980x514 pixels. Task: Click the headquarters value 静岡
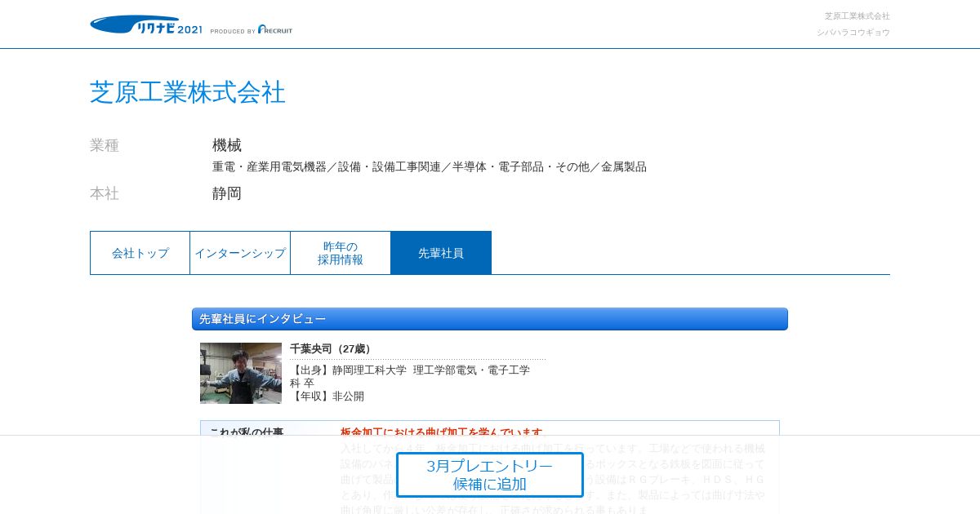pos(227,193)
